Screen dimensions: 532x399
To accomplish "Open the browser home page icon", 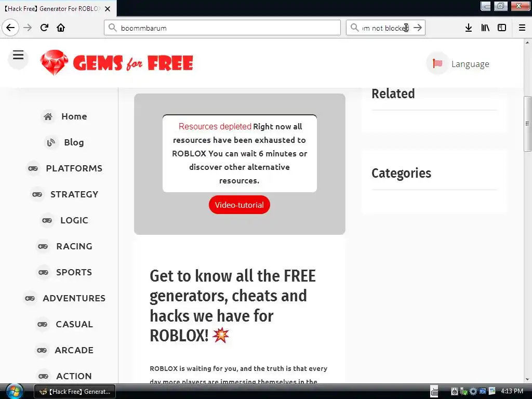I will (61, 28).
